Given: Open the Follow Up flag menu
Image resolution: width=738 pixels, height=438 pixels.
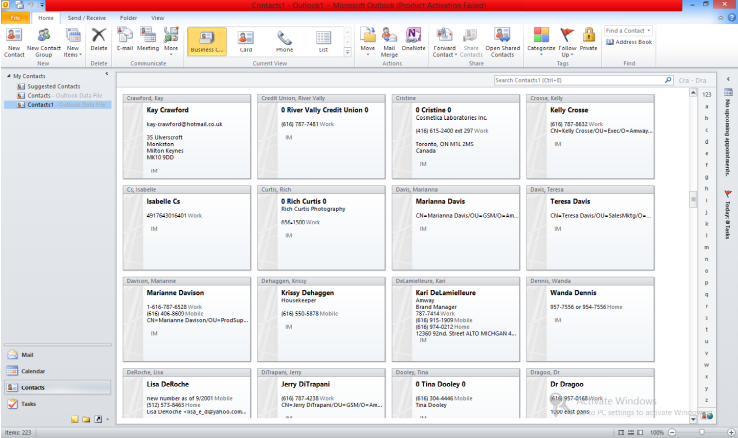Looking at the screenshot, I should [x=567, y=42].
